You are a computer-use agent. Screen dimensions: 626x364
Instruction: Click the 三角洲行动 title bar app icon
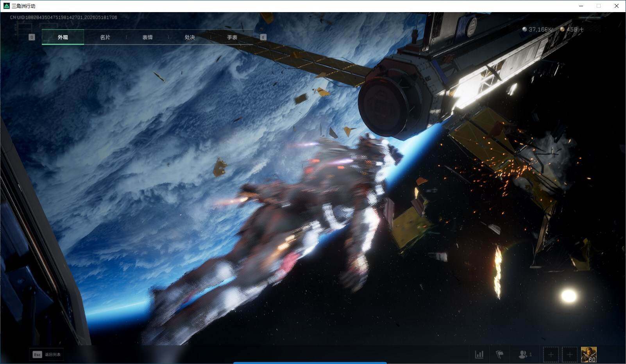pyautogui.click(x=6, y=6)
